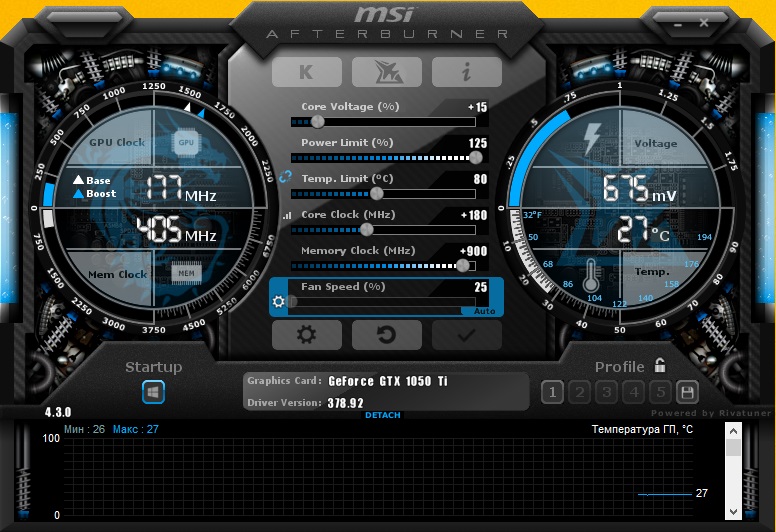Click the fan speed gear icon
Image resolution: width=776 pixels, height=532 pixels.
(x=279, y=301)
